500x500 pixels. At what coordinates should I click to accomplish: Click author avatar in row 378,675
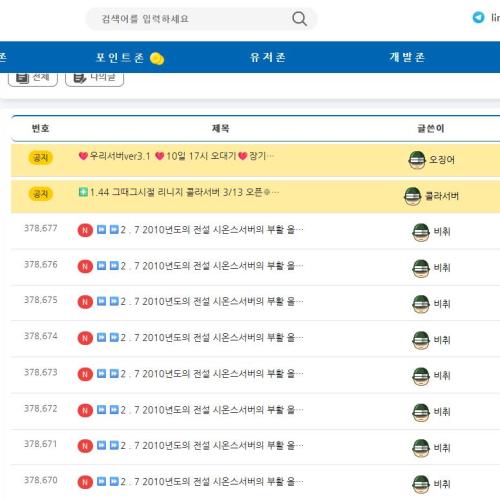coord(421,304)
